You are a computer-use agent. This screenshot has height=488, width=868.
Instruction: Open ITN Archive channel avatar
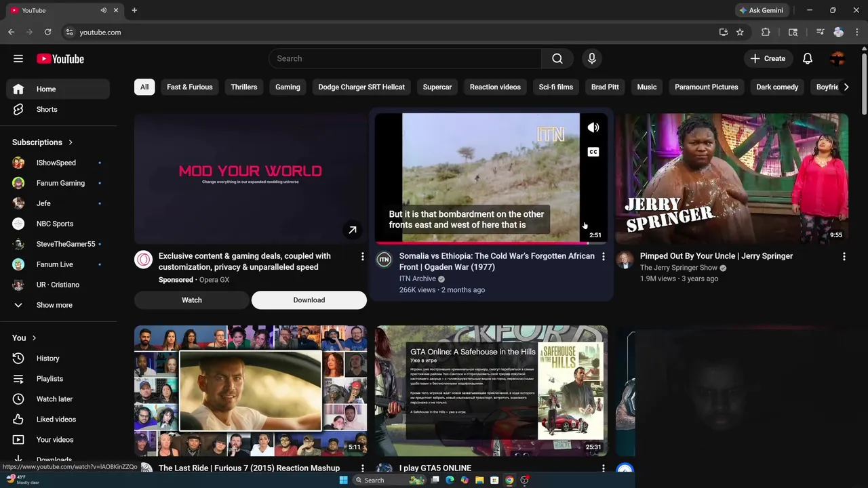coord(384,260)
